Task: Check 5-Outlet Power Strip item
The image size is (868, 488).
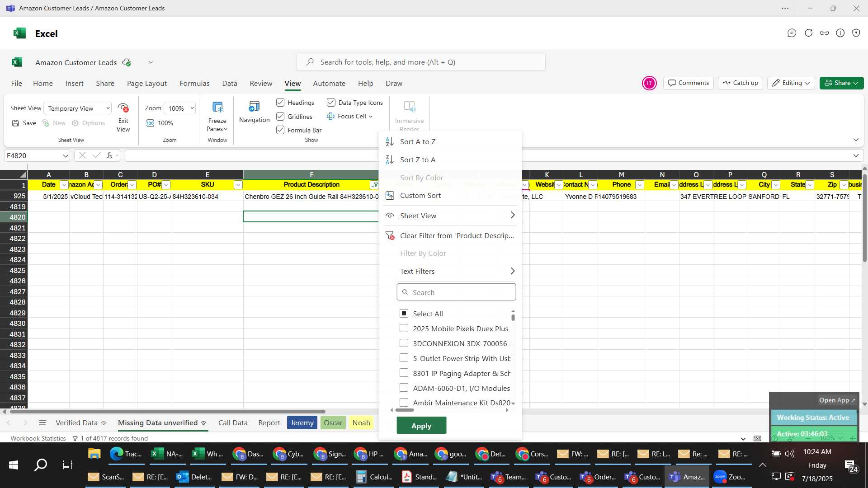Action: pyautogui.click(x=404, y=358)
